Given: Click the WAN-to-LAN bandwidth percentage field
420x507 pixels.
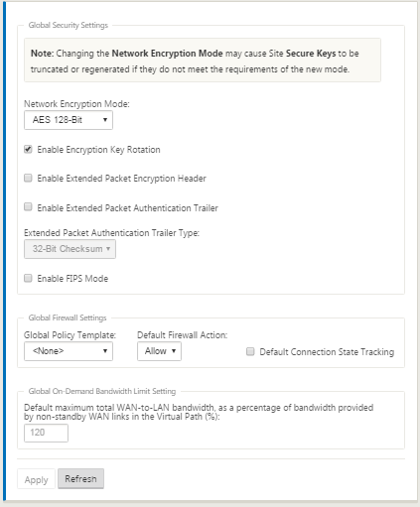Looking at the screenshot, I should coord(46,433).
